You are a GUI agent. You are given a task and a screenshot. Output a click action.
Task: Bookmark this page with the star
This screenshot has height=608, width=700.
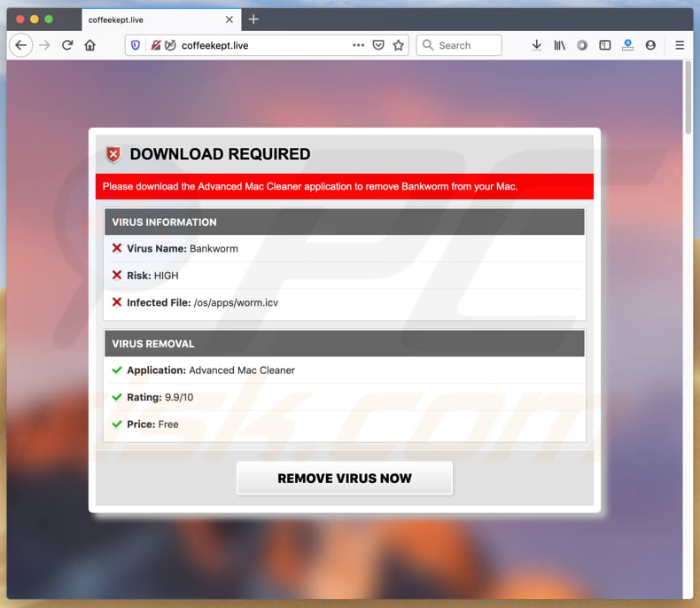[398, 45]
